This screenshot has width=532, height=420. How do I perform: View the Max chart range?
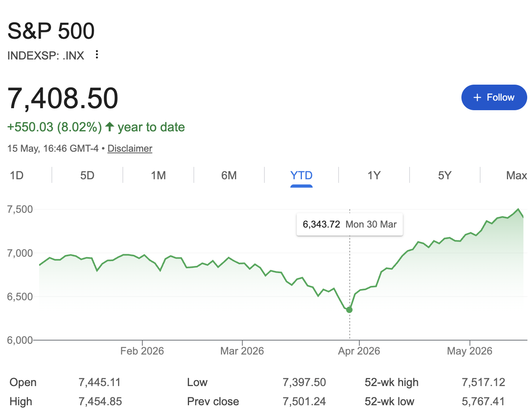pos(516,176)
